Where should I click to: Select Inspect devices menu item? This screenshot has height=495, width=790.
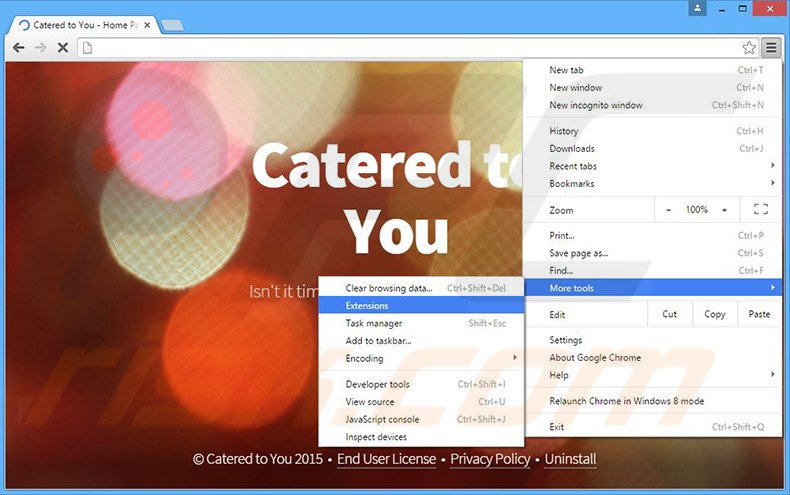point(422,437)
